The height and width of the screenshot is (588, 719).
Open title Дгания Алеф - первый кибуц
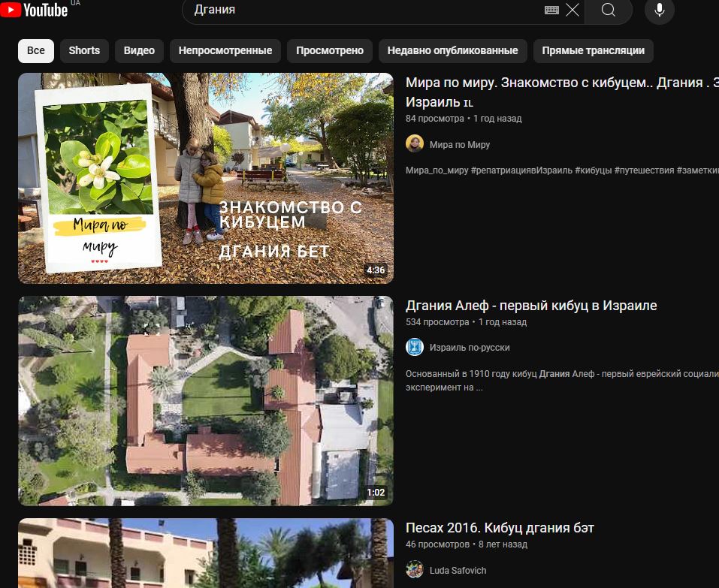click(x=531, y=306)
